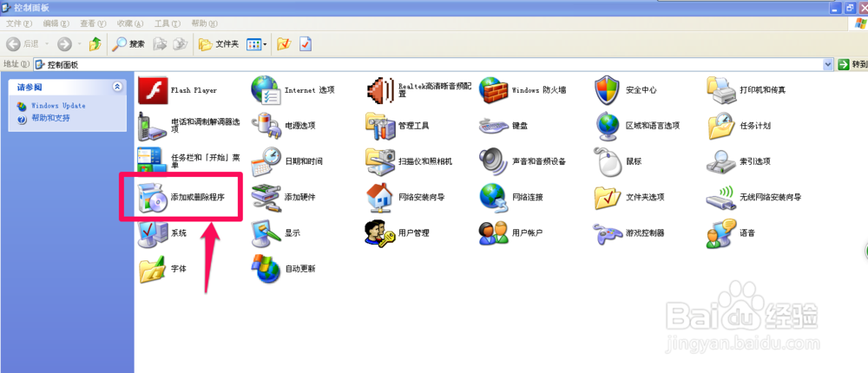This screenshot has height=373, width=868.
Task: Open the 帮助和支持 link
Action: click(50, 118)
